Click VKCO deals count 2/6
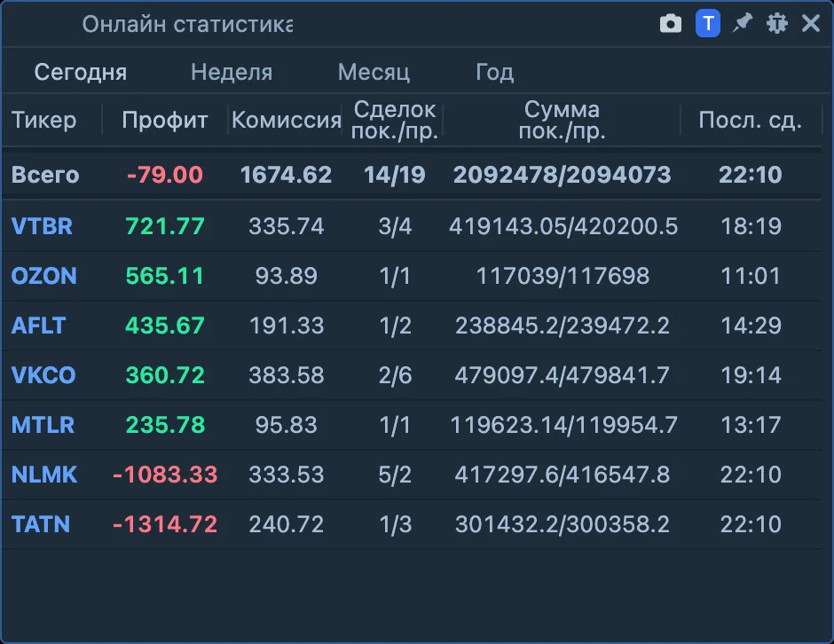 coord(395,375)
